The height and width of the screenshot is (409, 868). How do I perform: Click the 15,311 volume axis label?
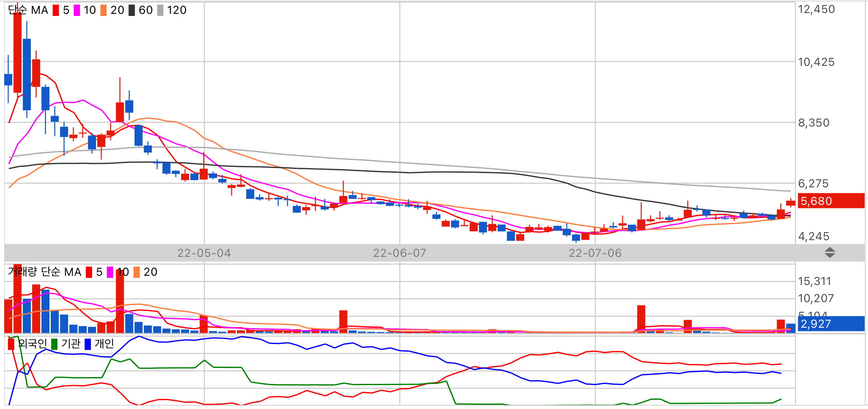(814, 281)
